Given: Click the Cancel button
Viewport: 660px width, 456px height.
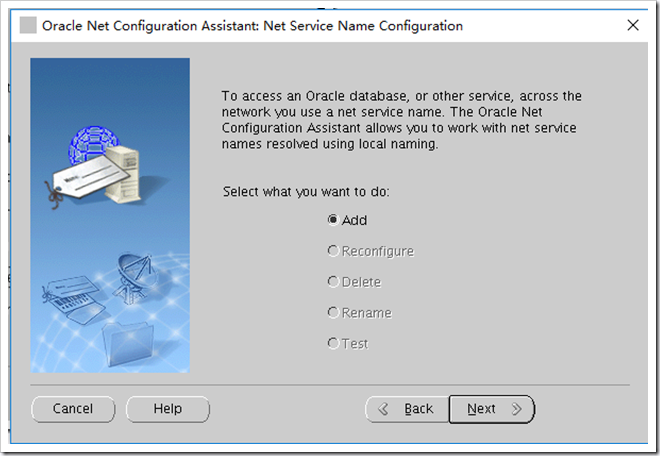Looking at the screenshot, I should click(73, 409).
